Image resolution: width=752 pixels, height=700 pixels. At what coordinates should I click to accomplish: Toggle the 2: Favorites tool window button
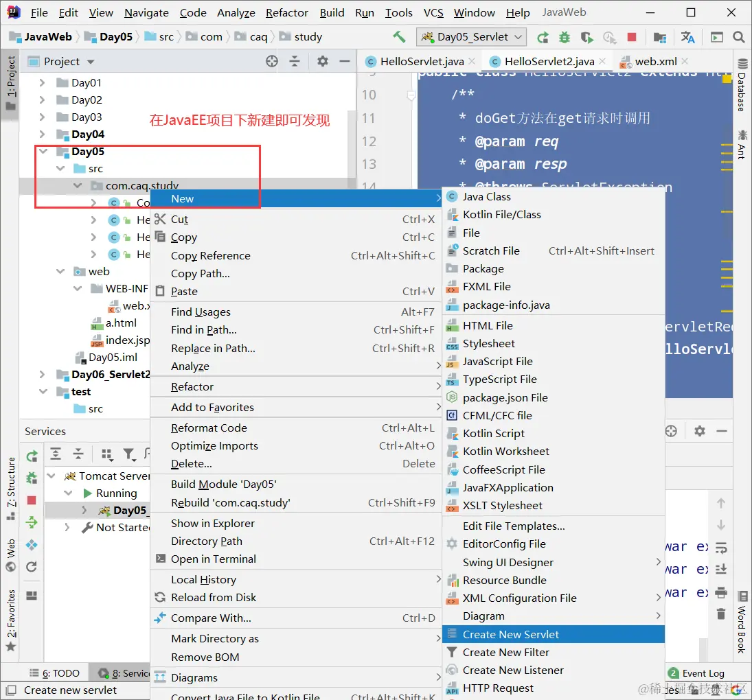coord(10,620)
